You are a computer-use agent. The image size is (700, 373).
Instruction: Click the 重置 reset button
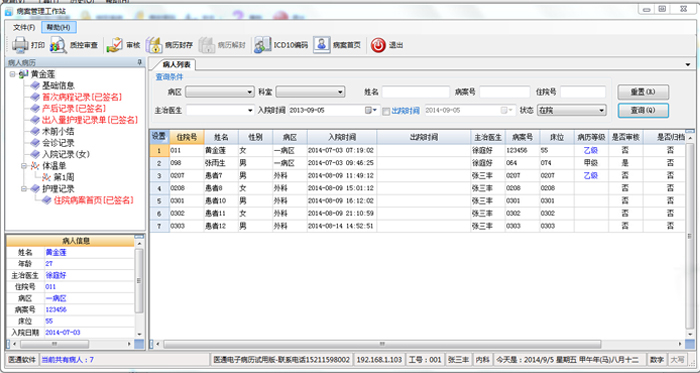tap(643, 91)
